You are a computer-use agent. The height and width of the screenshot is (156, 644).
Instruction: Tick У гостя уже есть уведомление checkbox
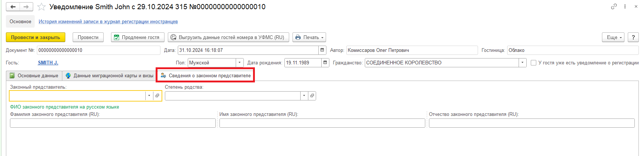point(533,63)
